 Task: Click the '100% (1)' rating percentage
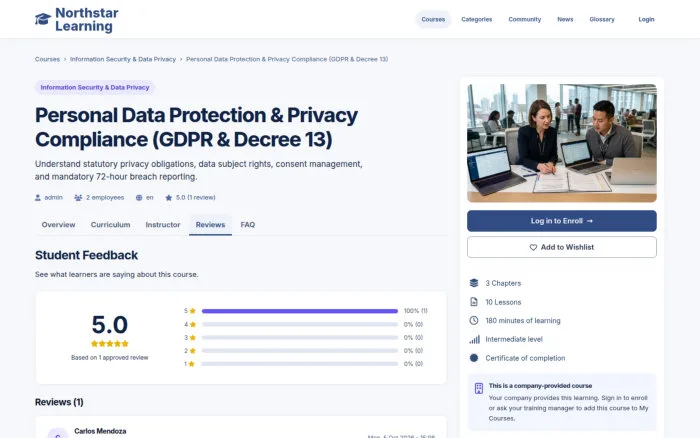point(416,311)
